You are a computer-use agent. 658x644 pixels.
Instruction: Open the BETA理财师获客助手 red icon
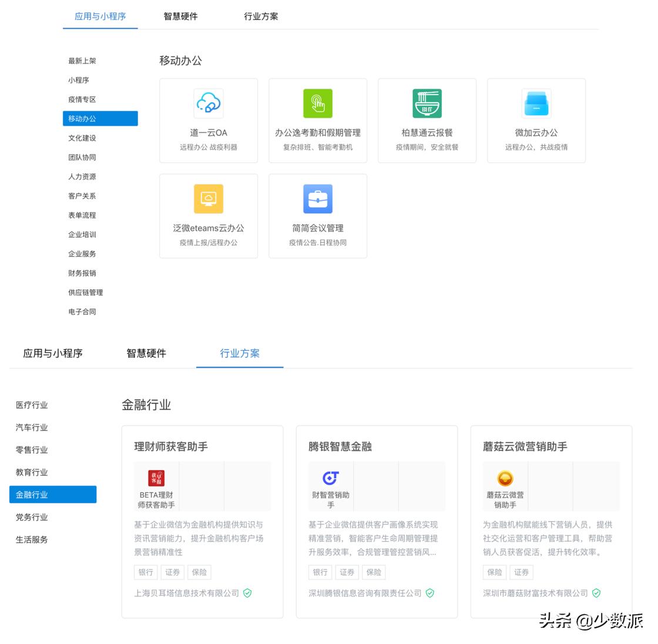(x=156, y=478)
